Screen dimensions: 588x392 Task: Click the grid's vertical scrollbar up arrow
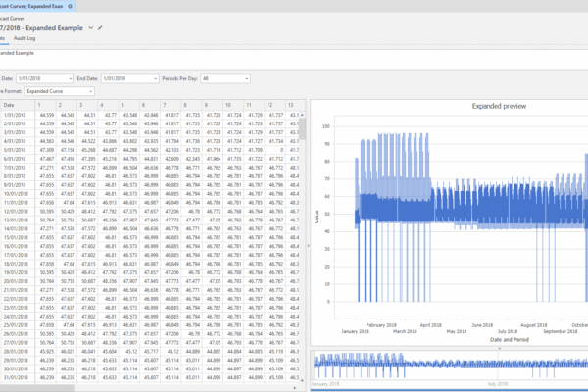coord(302,115)
